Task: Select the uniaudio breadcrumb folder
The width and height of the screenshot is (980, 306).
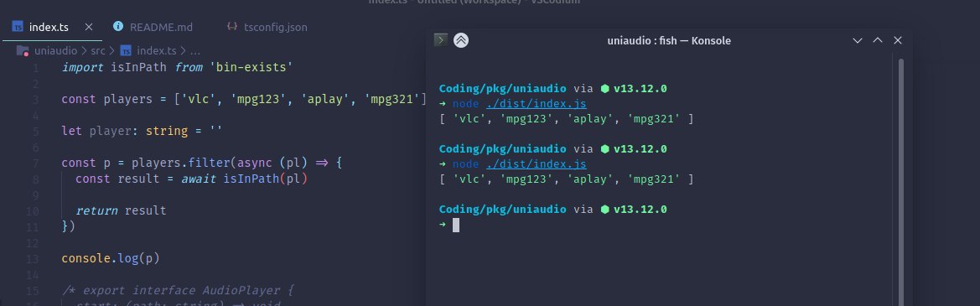Action: pyautogui.click(x=55, y=50)
